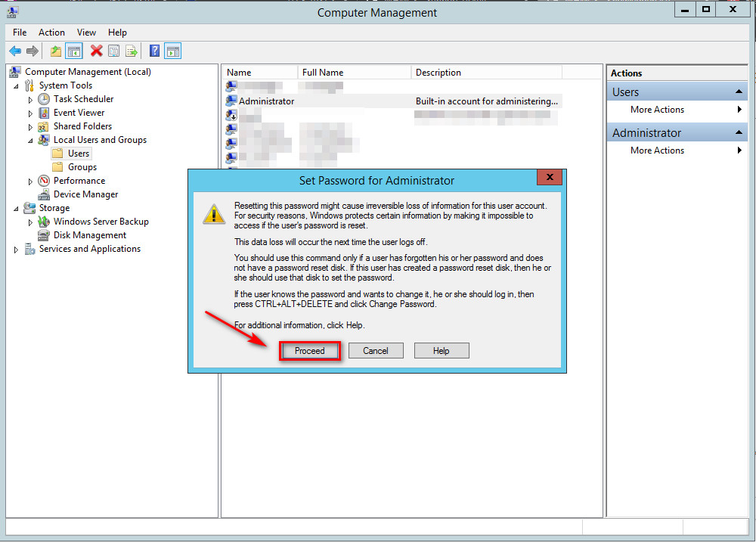Click the Proceed button

[309, 351]
